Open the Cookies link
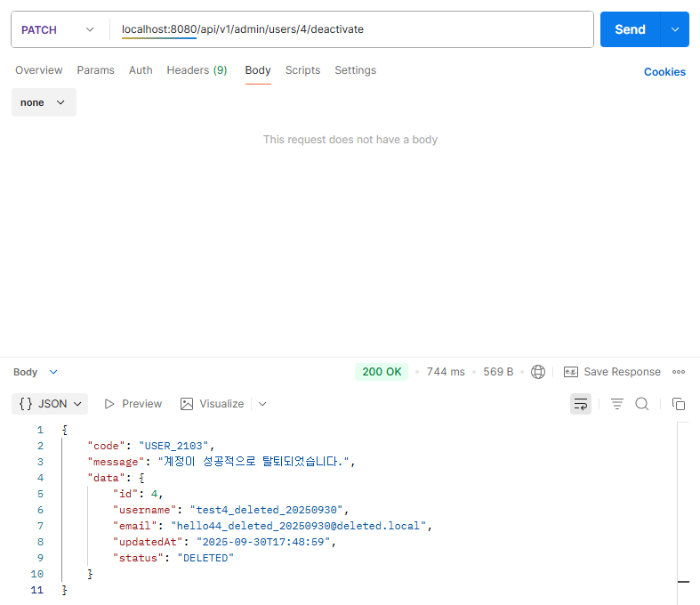The height and width of the screenshot is (605, 700). [664, 72]
